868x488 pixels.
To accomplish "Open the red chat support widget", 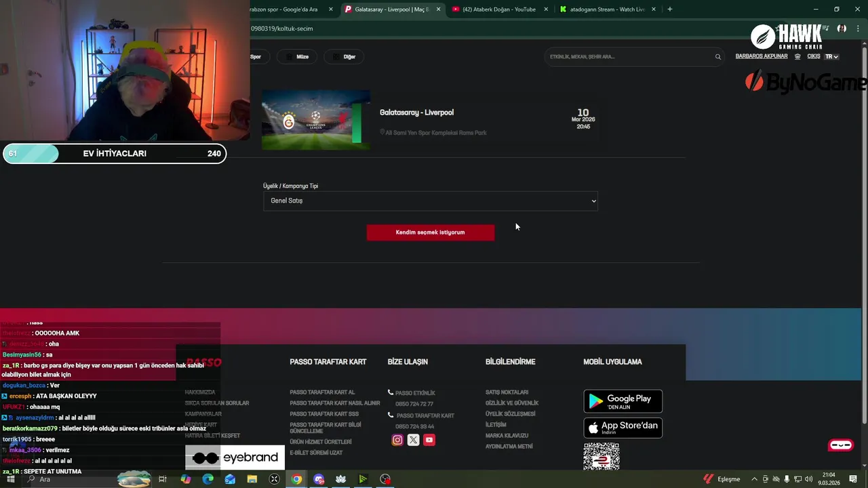I will pyautogui.click(x=841, y=445).
